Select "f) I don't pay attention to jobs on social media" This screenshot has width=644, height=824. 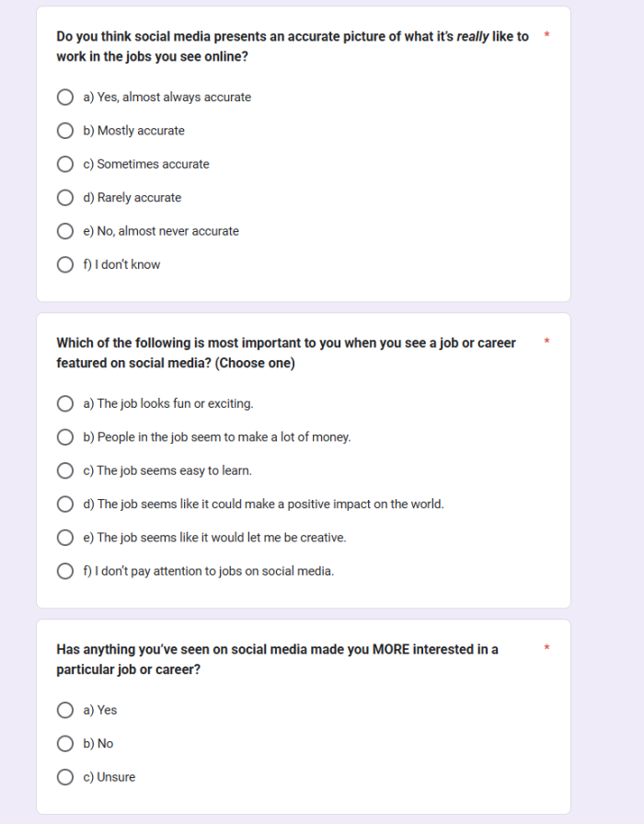[x=65, y=571]
